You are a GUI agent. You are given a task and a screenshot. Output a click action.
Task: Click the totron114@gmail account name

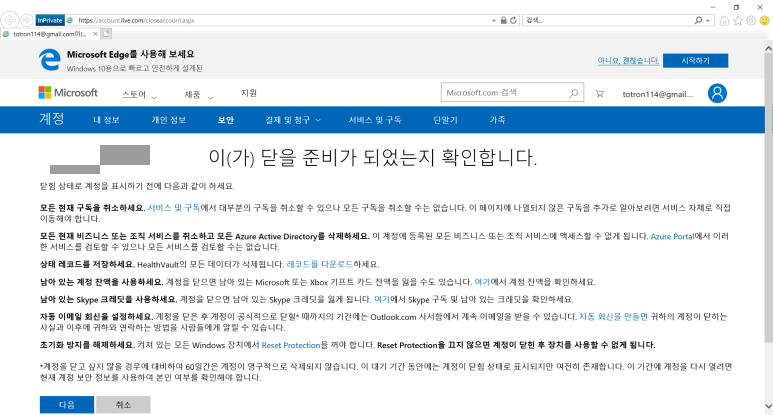(x=658, y=94)
